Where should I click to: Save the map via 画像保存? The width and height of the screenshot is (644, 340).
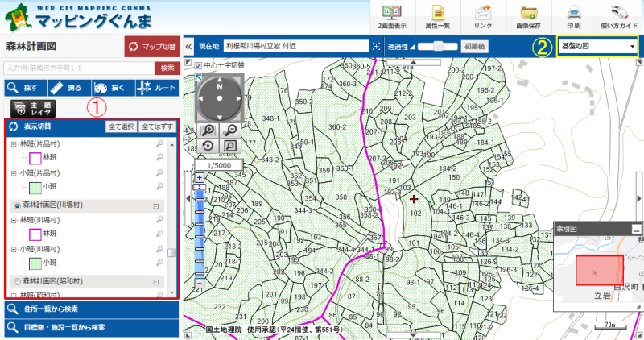point(529,17)
